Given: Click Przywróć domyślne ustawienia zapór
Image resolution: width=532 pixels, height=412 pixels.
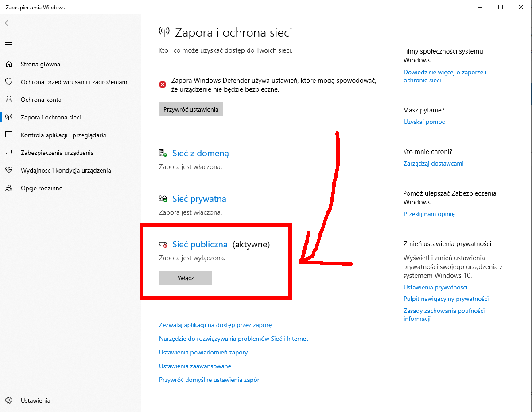Looking at the screenshot, I should pyautogui.click(x=209, y=380).
